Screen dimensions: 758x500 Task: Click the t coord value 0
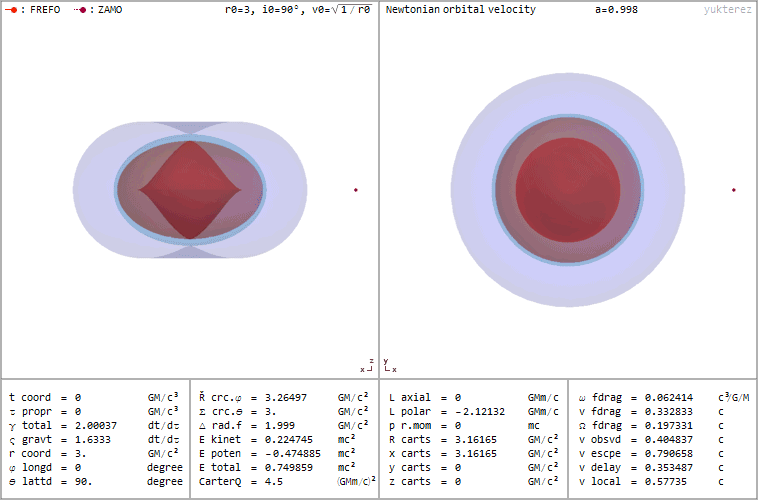pyautogui.click(x=78, y=397)
